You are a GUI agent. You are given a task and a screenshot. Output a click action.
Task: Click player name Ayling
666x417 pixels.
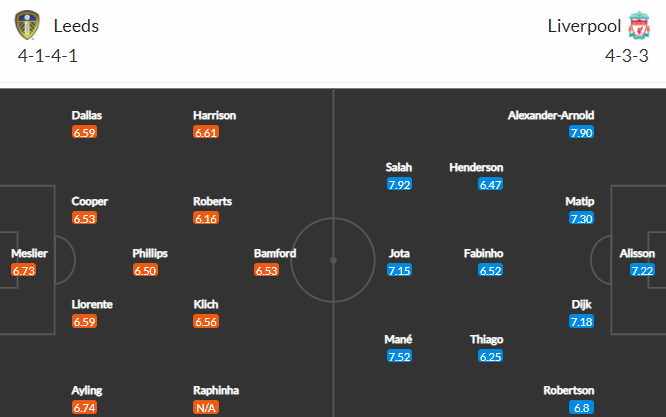coord(87,391)
